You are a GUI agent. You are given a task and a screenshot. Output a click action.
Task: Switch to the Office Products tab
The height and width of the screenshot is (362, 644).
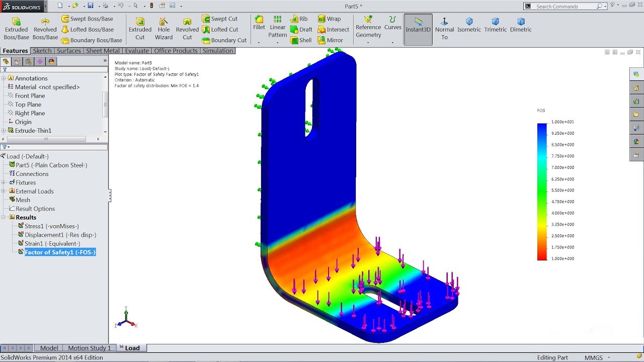coord(177,51)
